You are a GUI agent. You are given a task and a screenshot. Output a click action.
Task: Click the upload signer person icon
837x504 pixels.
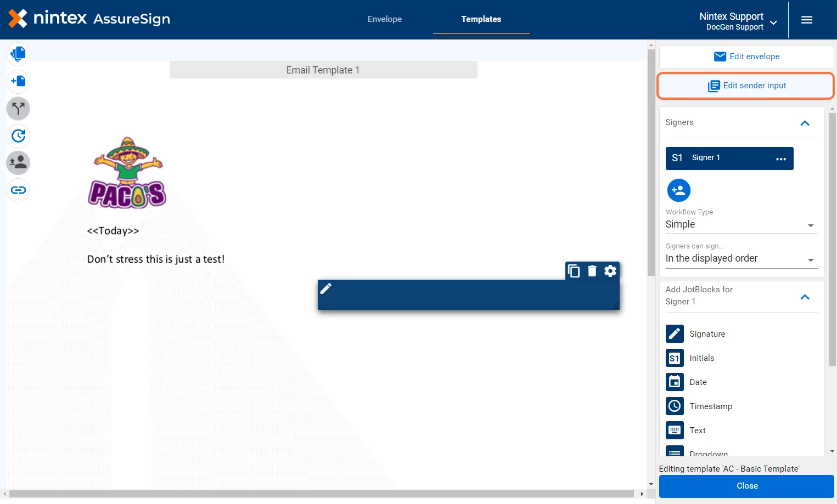pos(18,163)
